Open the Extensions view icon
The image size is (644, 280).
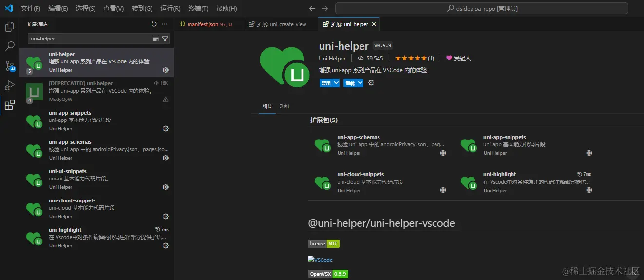click(x=9, y=105)
